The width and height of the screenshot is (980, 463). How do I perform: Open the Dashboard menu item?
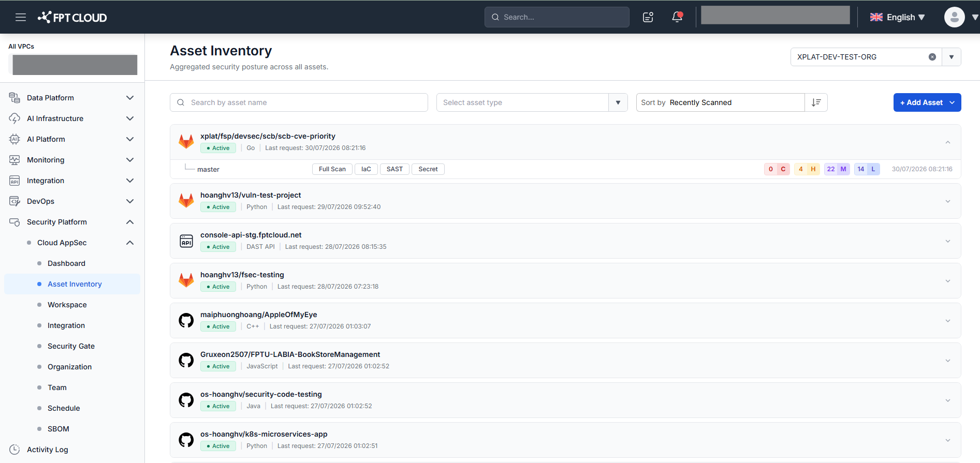66,263
